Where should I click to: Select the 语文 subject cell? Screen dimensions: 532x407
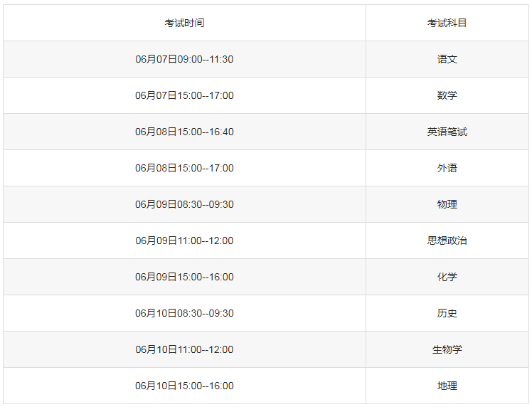tap(447, 59)
